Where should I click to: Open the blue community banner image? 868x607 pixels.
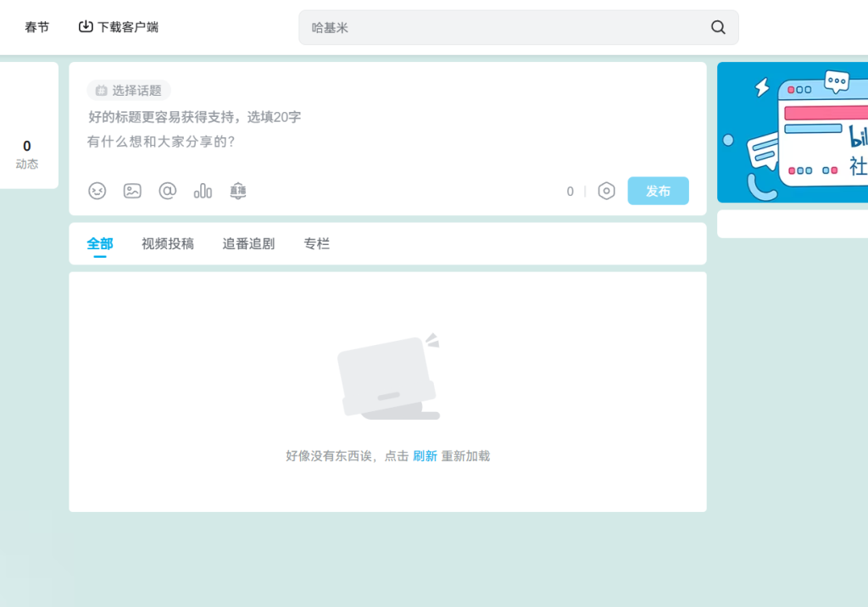pos(793,132)
